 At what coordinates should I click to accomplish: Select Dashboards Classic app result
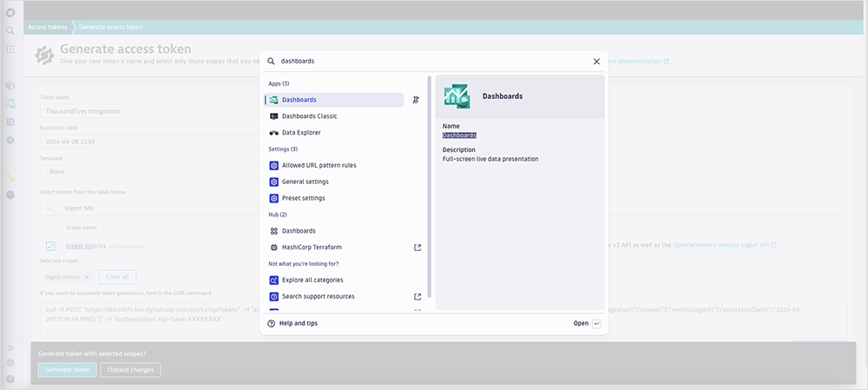309,116
